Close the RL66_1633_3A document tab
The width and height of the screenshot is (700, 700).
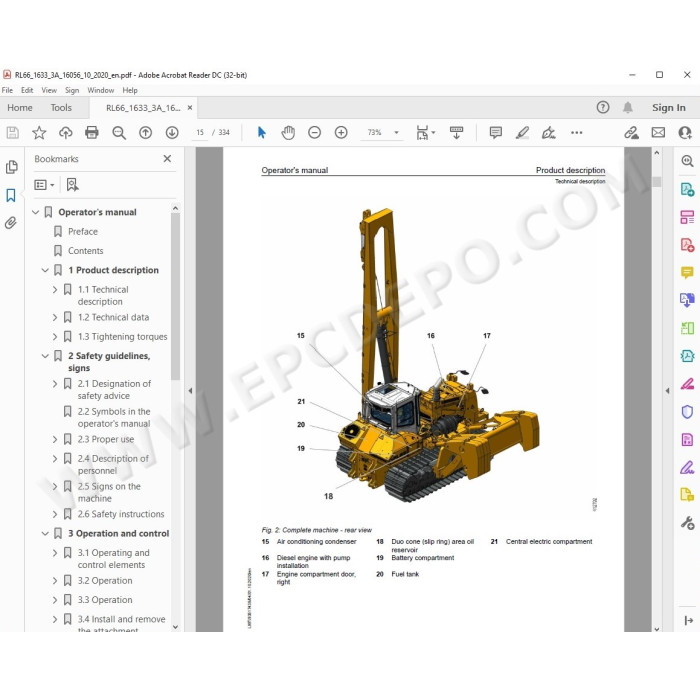click(190, 108)
